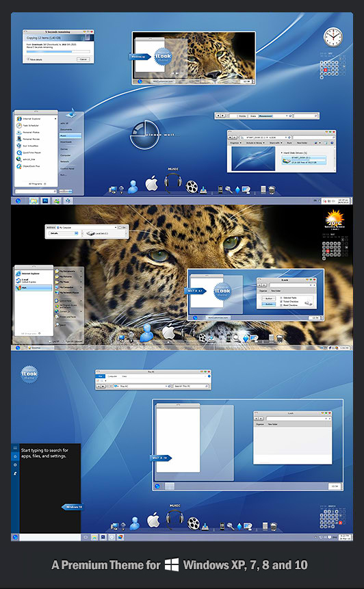Screen dimensions: 364x589
Task: Click the film reel icon in the leopard desktop dock
Action: tap(203, 337)
